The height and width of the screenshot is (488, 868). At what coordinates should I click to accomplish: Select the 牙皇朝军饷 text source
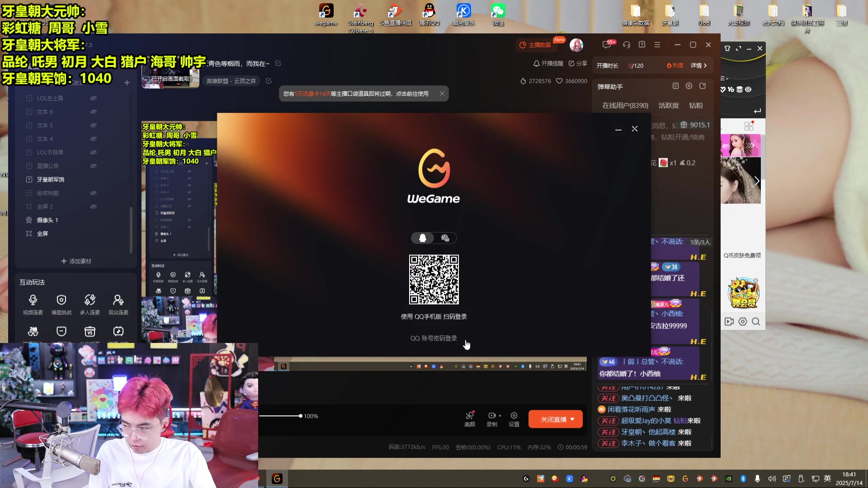coord(50,179)
